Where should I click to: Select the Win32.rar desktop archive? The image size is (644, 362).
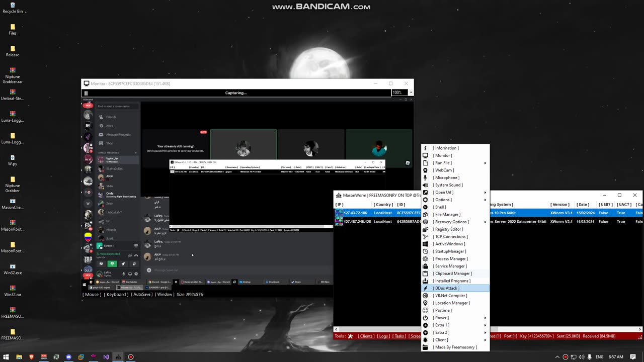[13, 291]
